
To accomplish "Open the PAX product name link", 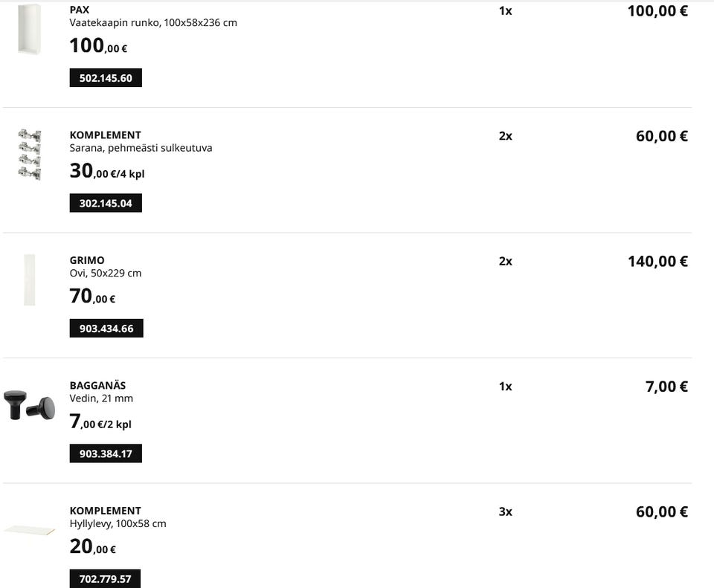I will tap(80, 10).
